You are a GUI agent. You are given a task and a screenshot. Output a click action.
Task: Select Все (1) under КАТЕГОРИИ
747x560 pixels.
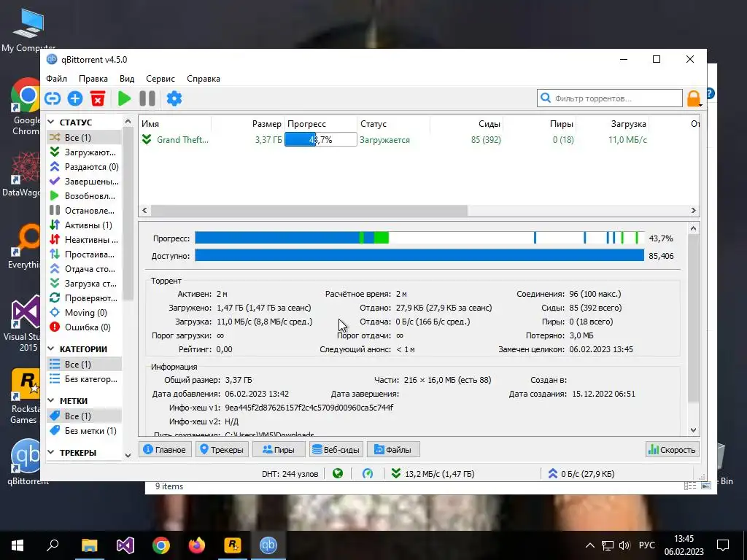coord(85,365)
